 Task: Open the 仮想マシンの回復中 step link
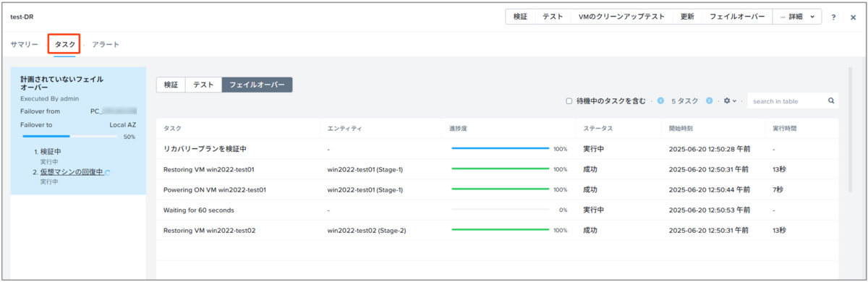coord(71,173)
